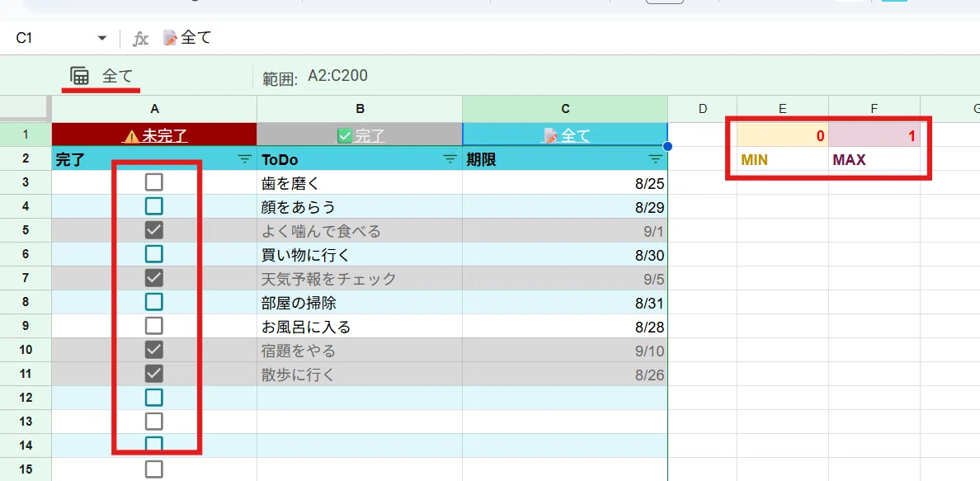Select row 5 header
Viewport: 980px width, 481px height.
[x=26, y=230]
